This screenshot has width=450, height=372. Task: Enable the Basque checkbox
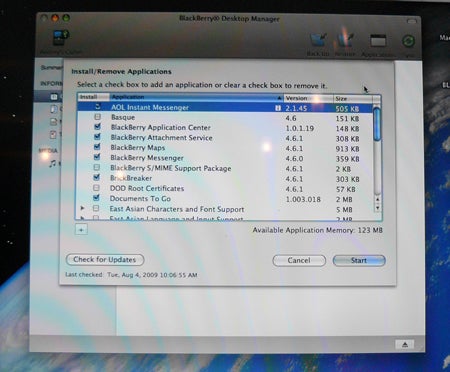(97, 117)
